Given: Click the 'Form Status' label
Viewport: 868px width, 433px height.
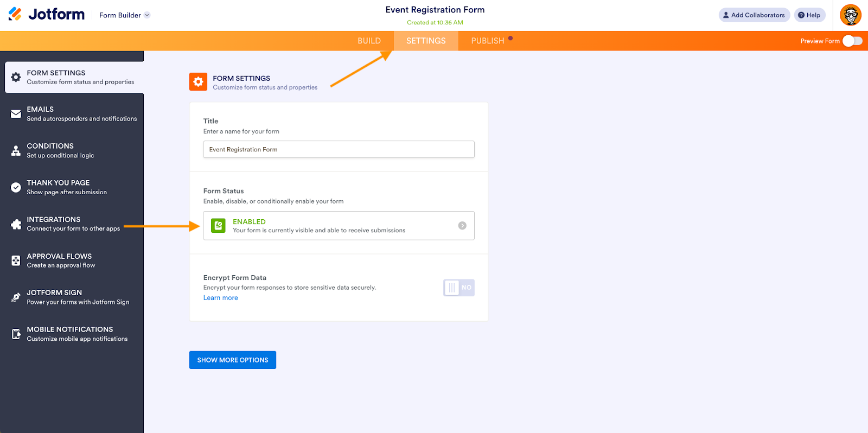Looking at the screenshot, I should [224, 191].
